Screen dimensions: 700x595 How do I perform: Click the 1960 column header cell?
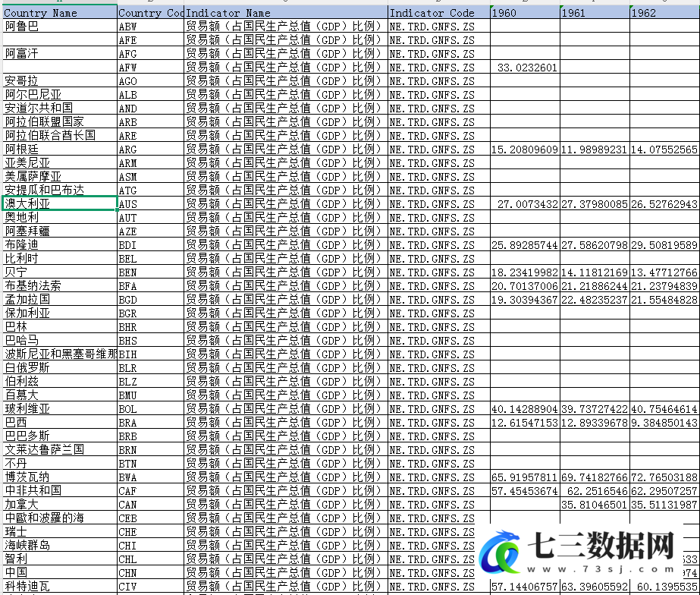[x=525, y=12]
